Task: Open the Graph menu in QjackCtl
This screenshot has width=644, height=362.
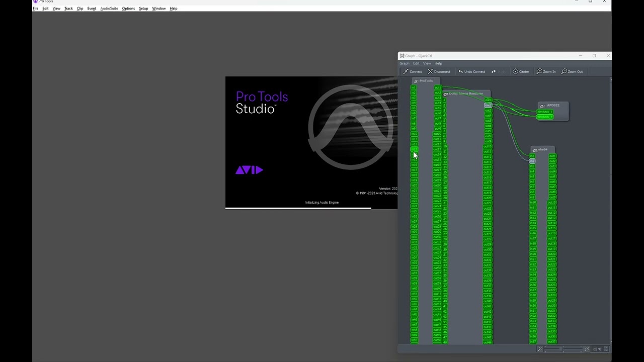Action: tap(405, 63)
